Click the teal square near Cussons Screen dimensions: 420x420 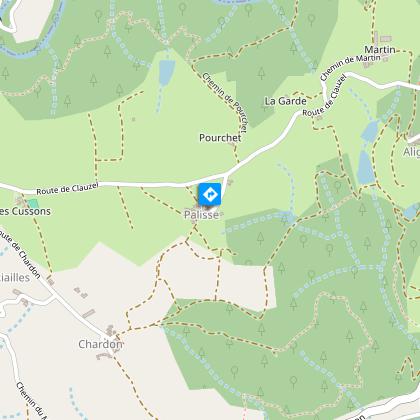click(33, 204)
